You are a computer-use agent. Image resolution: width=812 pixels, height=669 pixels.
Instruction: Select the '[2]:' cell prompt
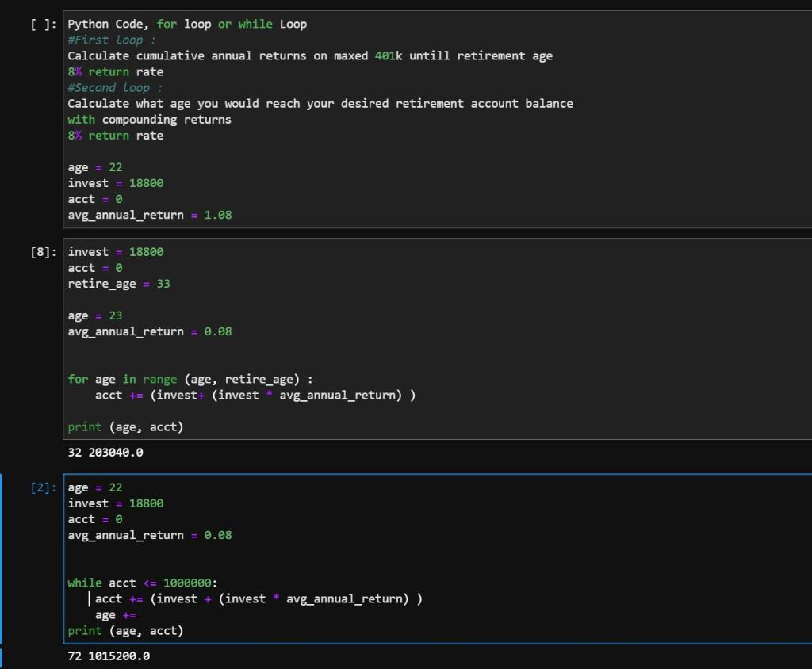coord(44,487)
